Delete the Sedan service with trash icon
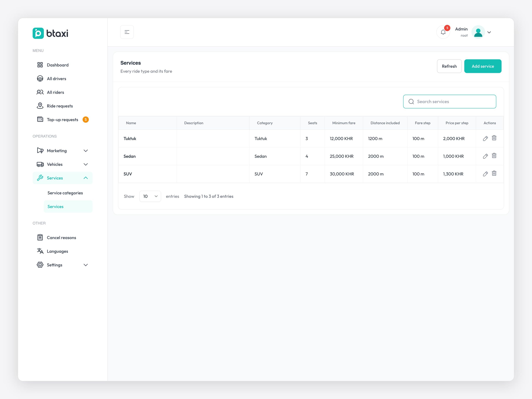The image size is (532, 399). pos(494,156)
